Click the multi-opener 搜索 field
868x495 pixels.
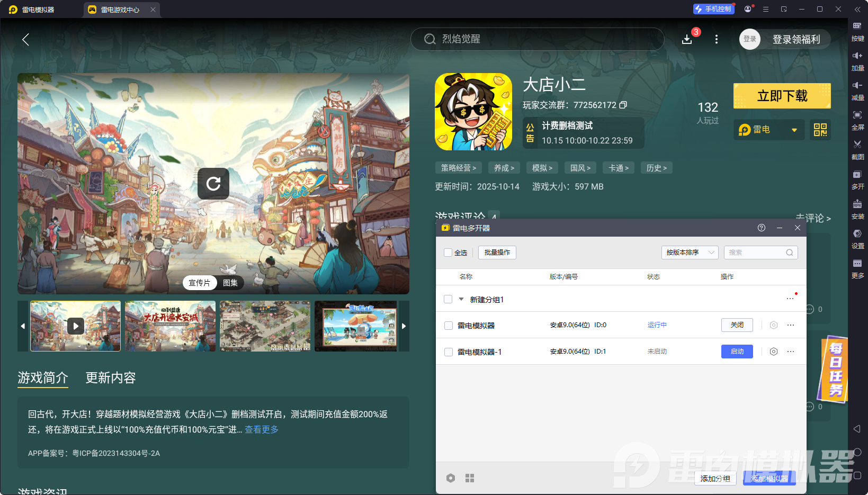coord(760,253)
